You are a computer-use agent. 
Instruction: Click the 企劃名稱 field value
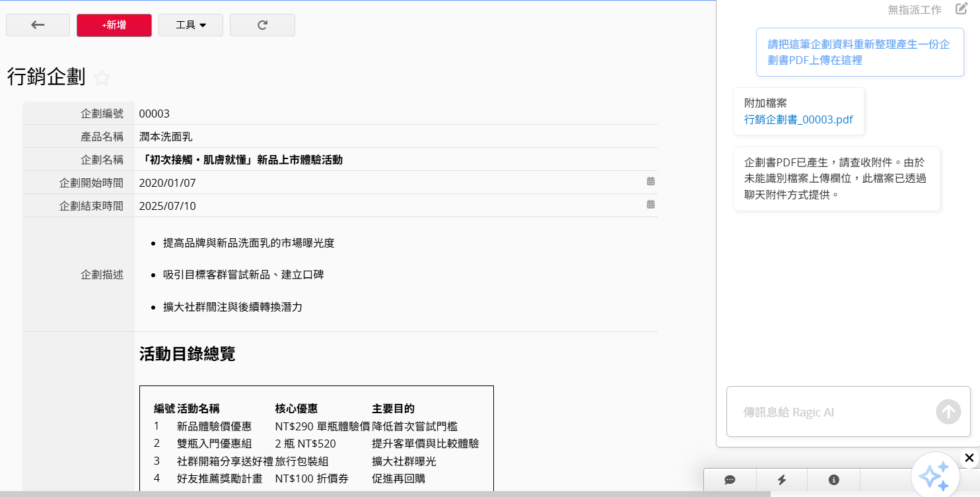point(241,160)
